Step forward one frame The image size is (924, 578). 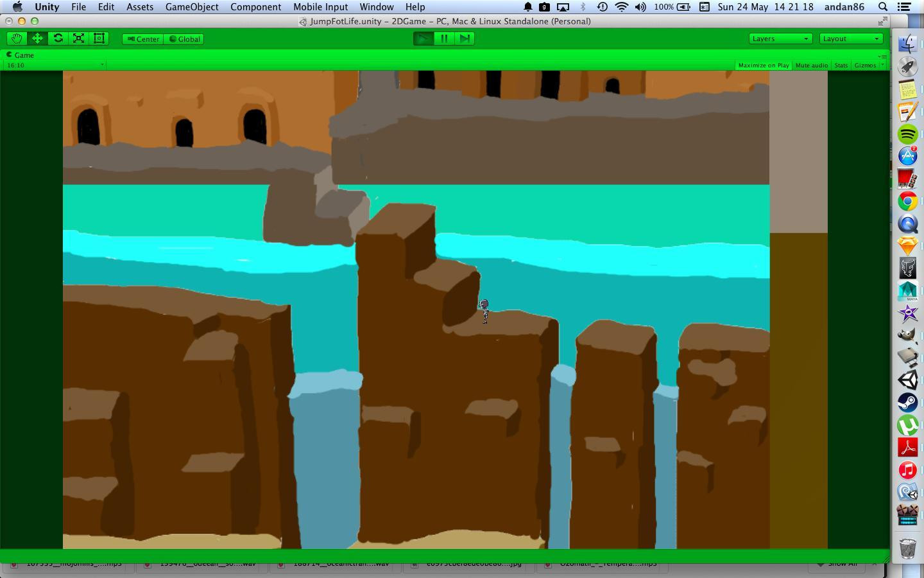464,39
